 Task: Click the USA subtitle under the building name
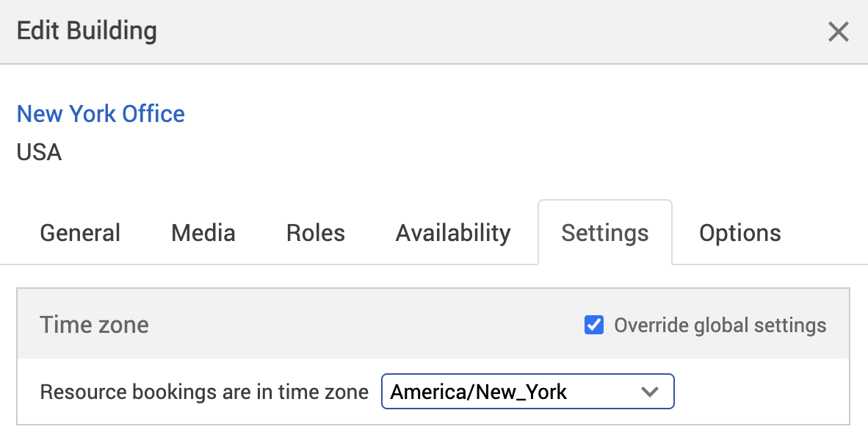(38, 152)
